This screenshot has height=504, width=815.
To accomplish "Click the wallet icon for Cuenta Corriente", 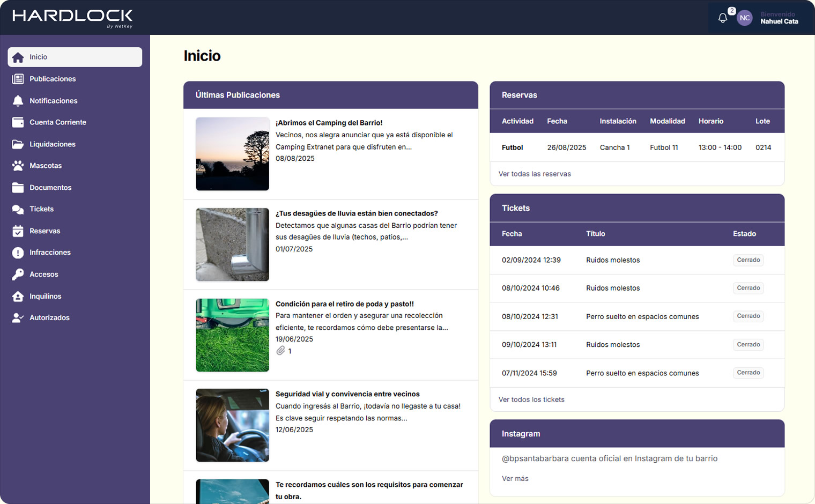I will [18, 122].
